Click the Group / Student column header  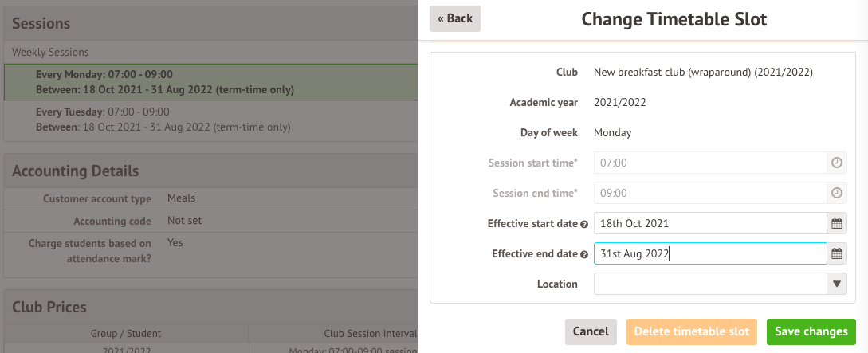tap(127, 334)
